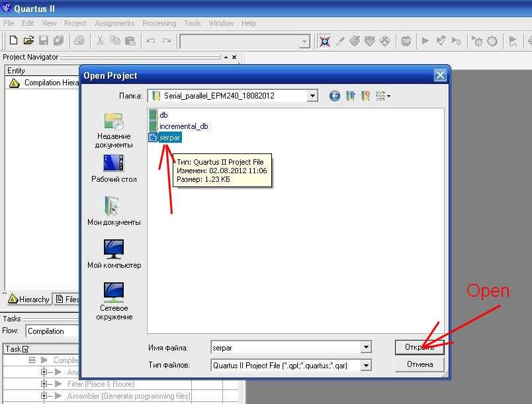The height and width of the screenshot is (404, 532).
Task: Click the Имя файла text field
Action: point(287,347)
